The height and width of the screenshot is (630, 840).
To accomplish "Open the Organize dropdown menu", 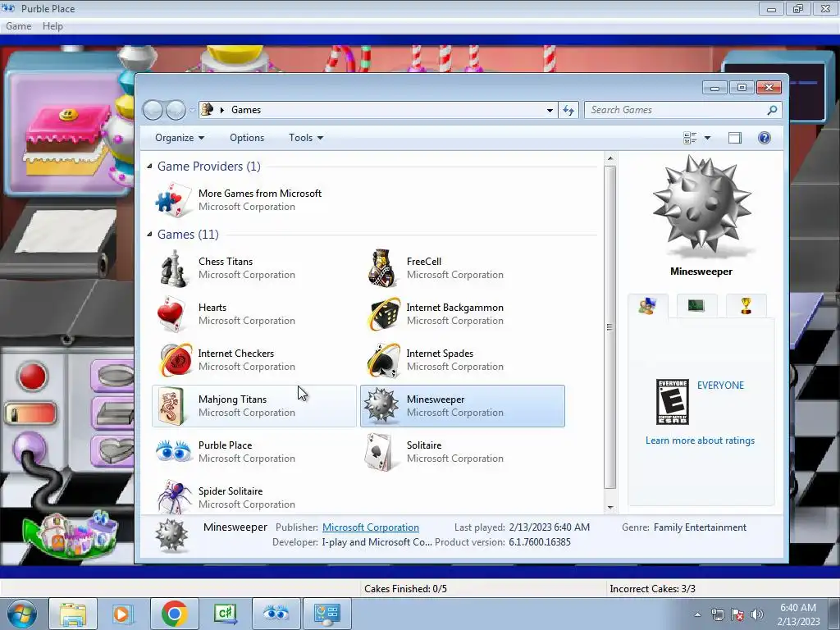I will pos(180,138).
